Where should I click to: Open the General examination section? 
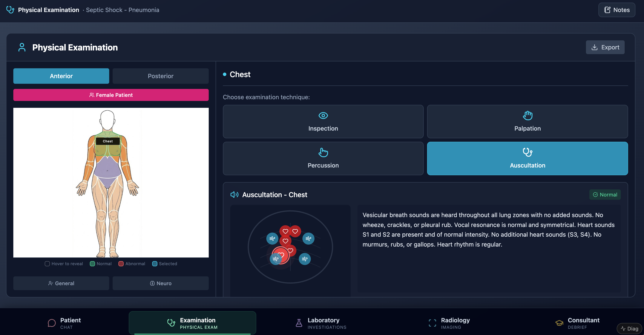point(61,283)
